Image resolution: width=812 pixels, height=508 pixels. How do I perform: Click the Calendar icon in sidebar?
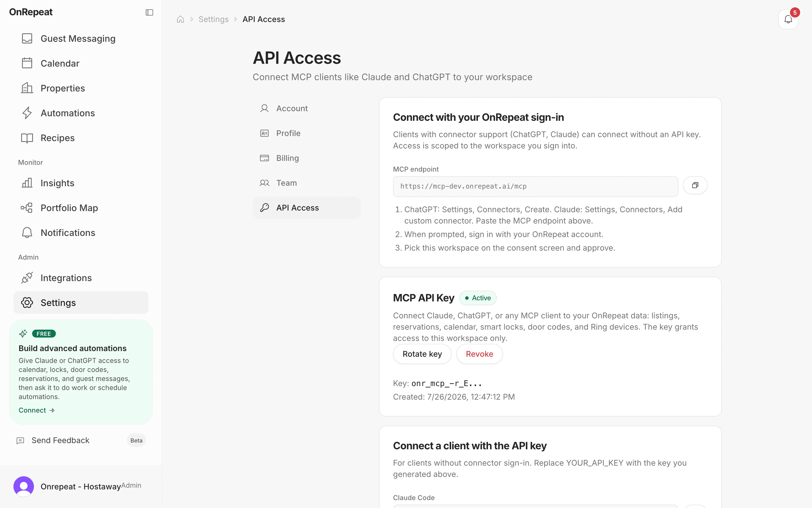coord(27,63)
